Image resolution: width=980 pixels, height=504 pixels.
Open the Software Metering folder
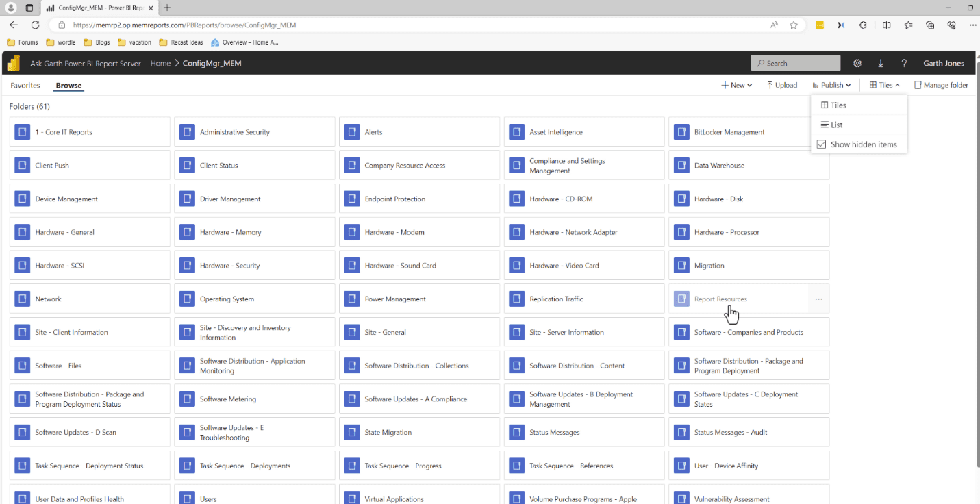[255, 399]
